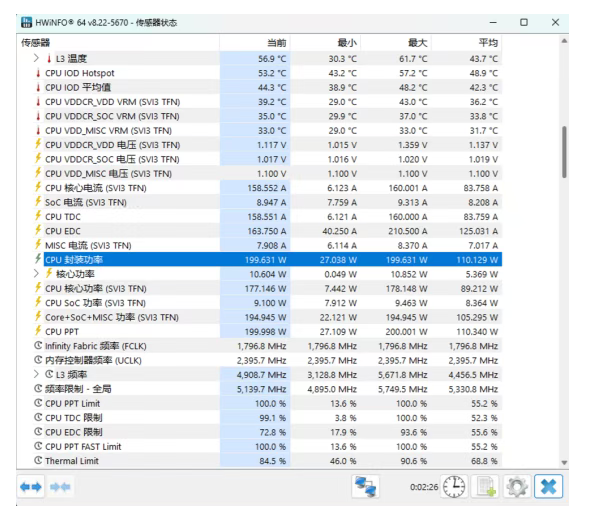Open sensor settings gear icon
The height and width of the screenshot is (510, 589).
pyautogui.click(x=517, y=487)
